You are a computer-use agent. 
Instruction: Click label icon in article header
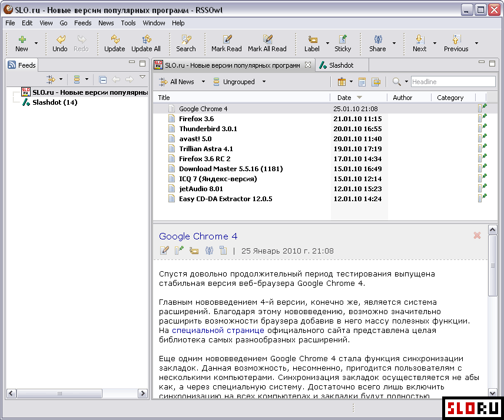point(194,251)
